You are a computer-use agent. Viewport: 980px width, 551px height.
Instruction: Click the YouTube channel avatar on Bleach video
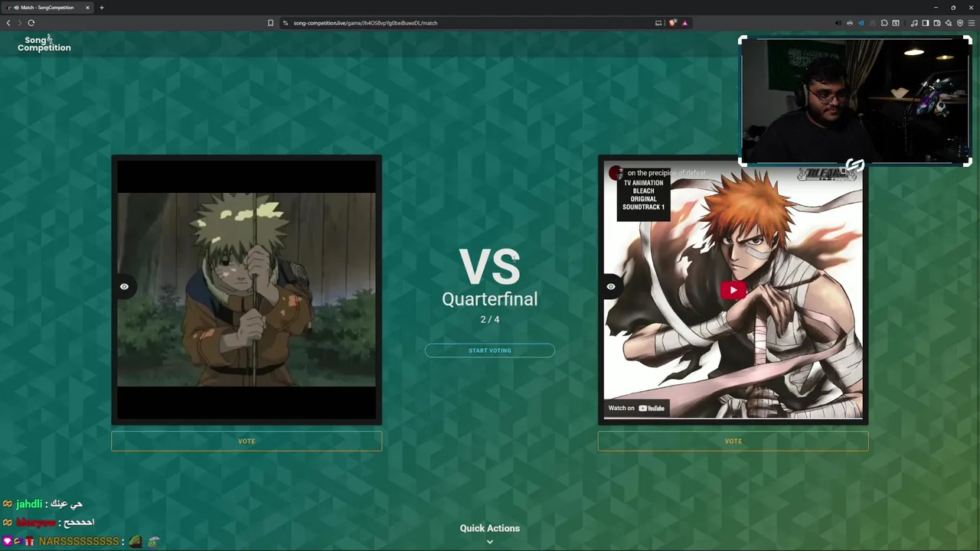click(x=616, y=174)
